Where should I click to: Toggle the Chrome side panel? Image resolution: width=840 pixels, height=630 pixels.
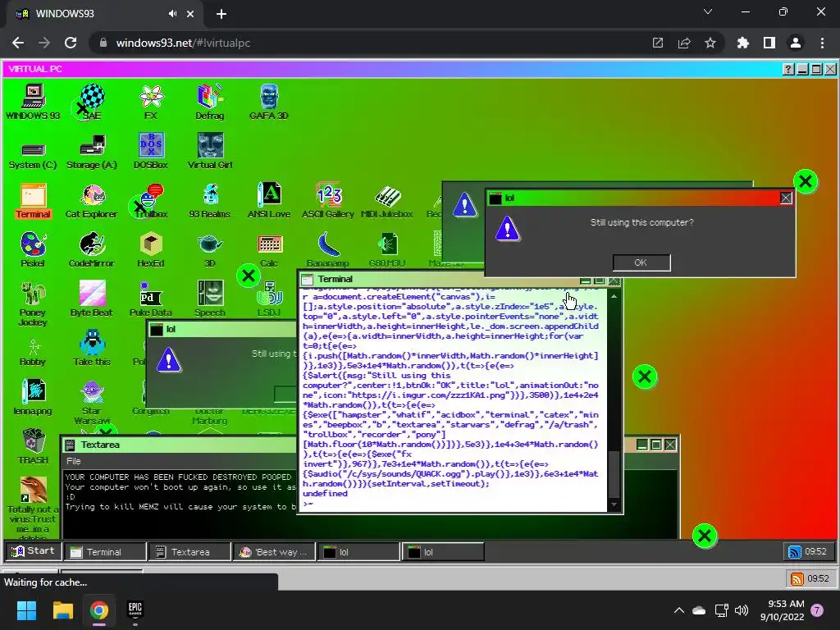pyautogui.click(x=769, y=43)
